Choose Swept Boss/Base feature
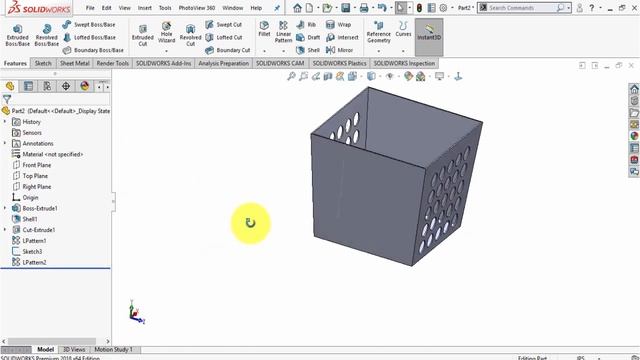This screenshot has height=360, width=640. coord(89,24)
